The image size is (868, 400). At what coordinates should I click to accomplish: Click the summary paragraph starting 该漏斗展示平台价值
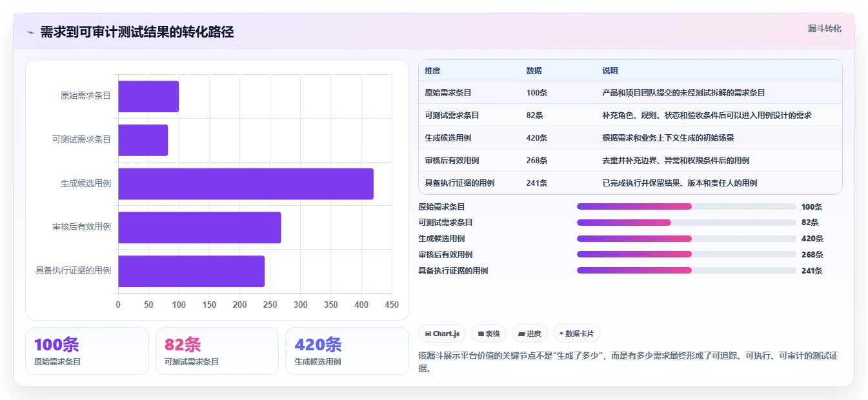tap(628, 362)
